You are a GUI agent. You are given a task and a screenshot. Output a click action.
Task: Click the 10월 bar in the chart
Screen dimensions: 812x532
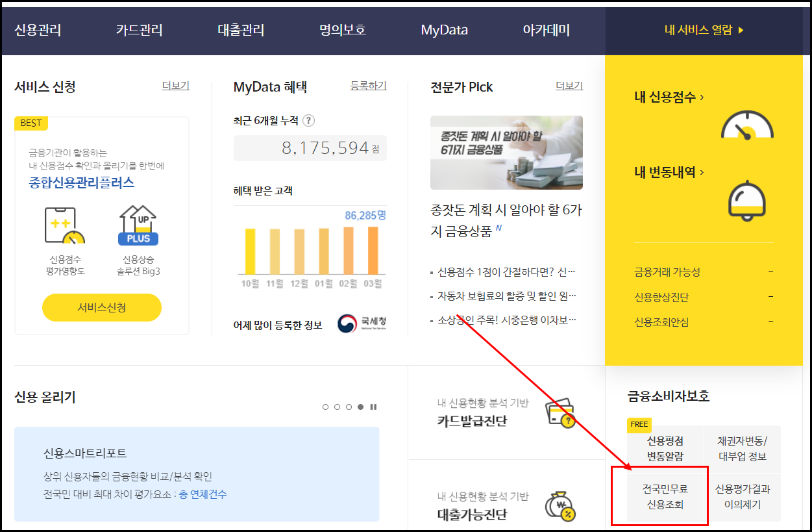250,251
